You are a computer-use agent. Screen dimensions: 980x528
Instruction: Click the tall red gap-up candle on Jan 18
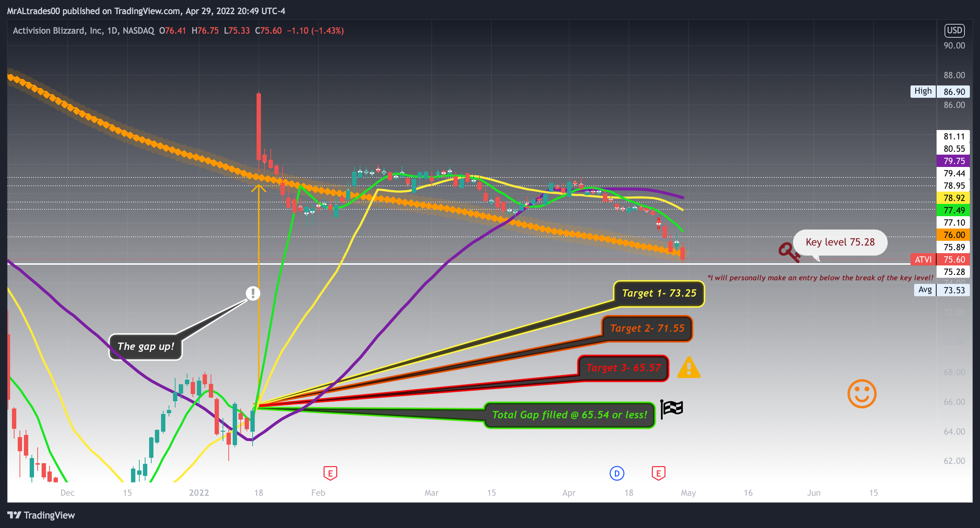[x=259, y=126]
